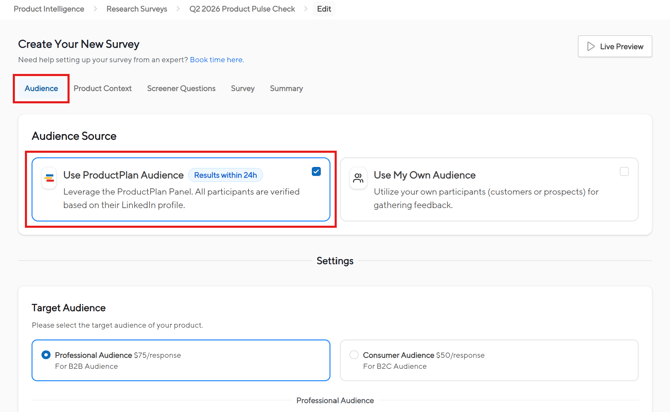
Task: Click the ProductPlan Audience logo icon
Action: 49,178
